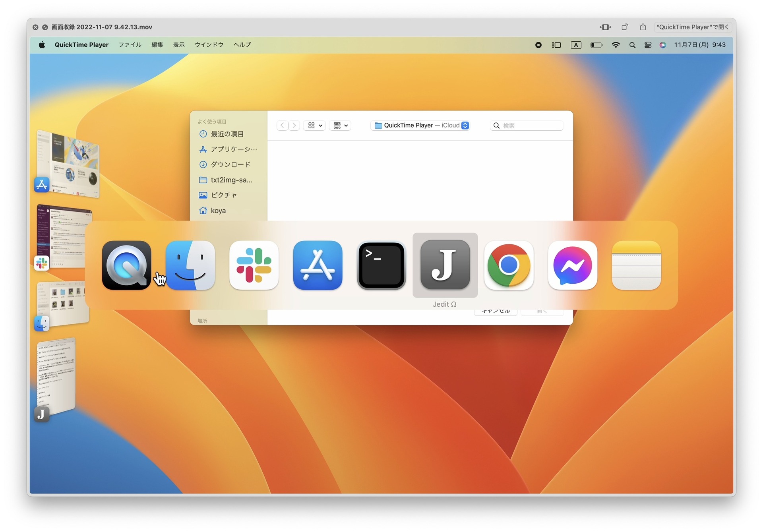Open the grouping options dropdown
Screen dimensions: 763x532
coord(340,125)
